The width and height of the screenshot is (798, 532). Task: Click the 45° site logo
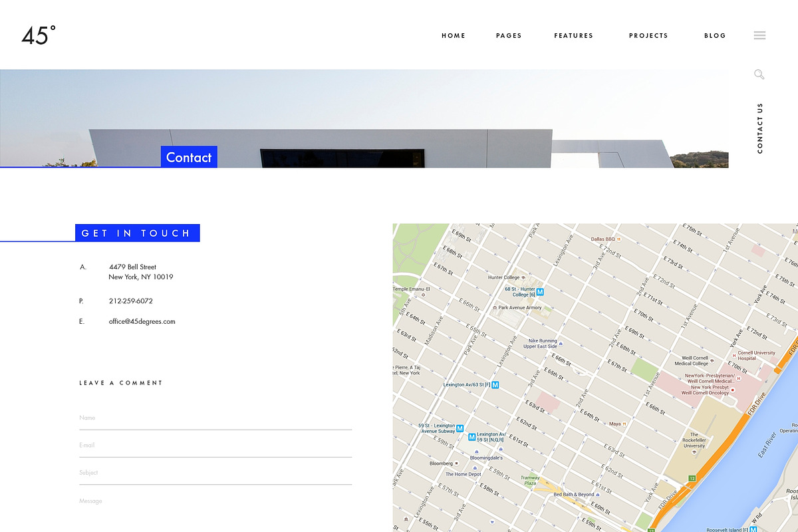pos(39,35)
